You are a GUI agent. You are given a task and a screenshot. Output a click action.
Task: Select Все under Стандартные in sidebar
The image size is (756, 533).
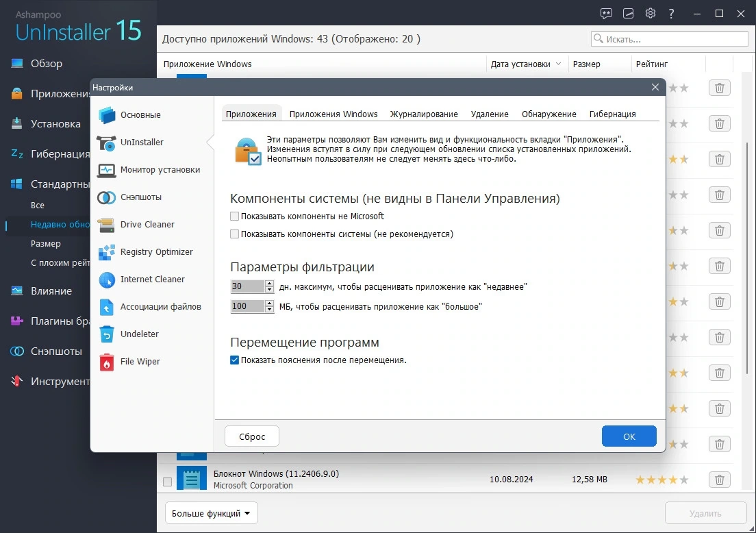click(x=38, y=205)
